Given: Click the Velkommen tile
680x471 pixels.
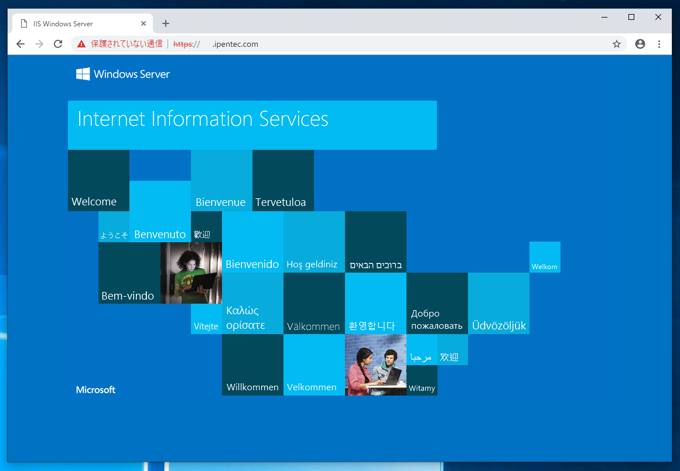Looking at the screenshot, I should tap(314, 365).
